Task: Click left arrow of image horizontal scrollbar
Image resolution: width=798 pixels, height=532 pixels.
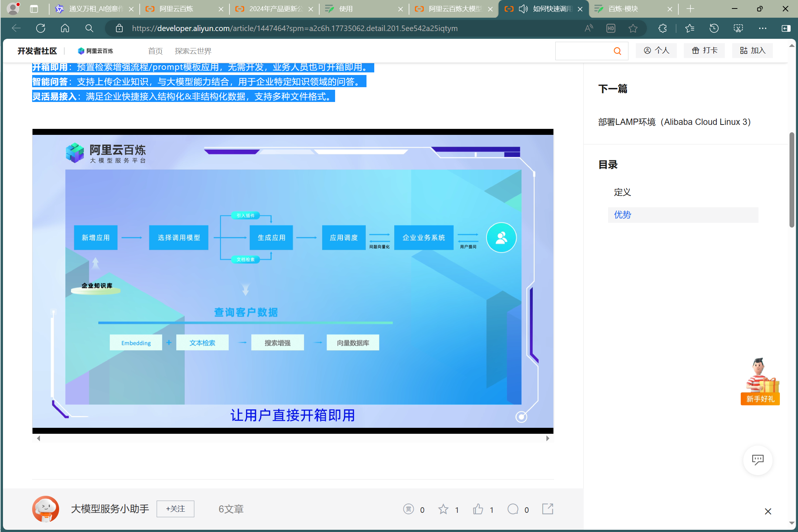Action: tap(38, 439)
